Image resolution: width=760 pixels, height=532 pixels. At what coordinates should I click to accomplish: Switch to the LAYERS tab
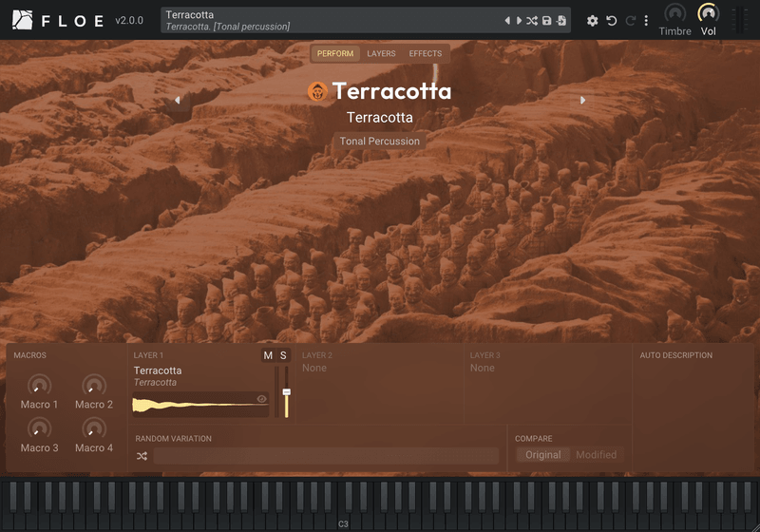click(381, 53)
